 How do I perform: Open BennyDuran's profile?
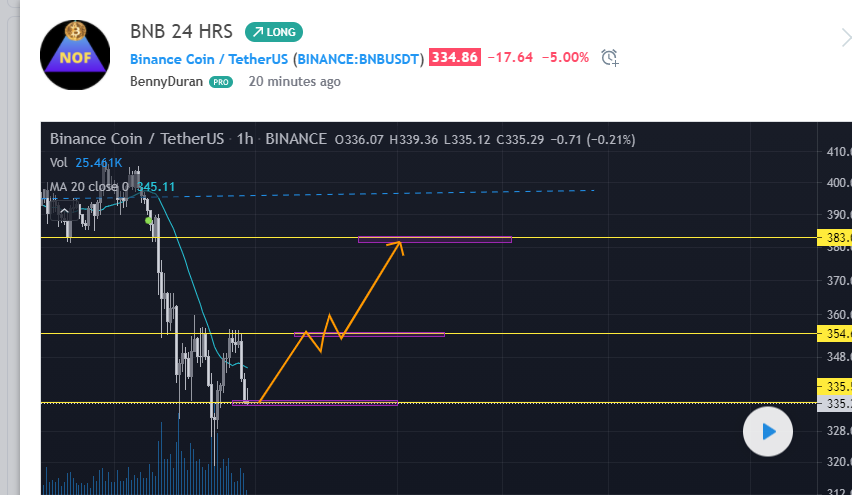(166, 82)
